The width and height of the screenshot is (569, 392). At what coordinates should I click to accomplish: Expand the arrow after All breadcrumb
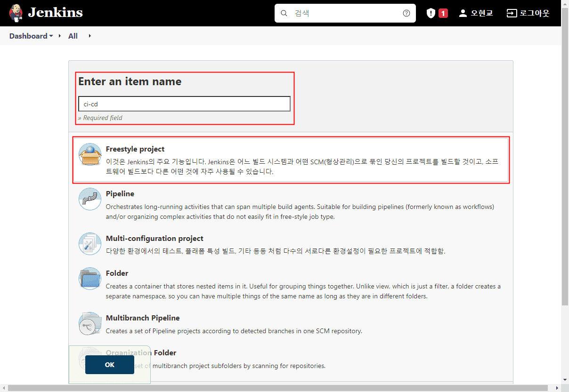coord(89,36)
